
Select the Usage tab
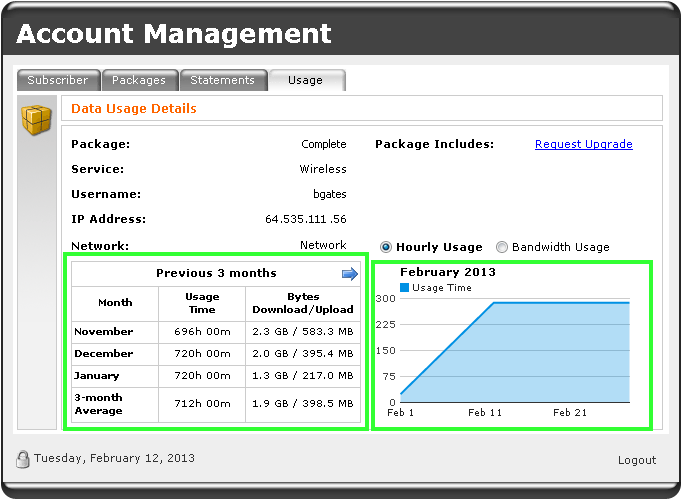(x=306, y=80)
